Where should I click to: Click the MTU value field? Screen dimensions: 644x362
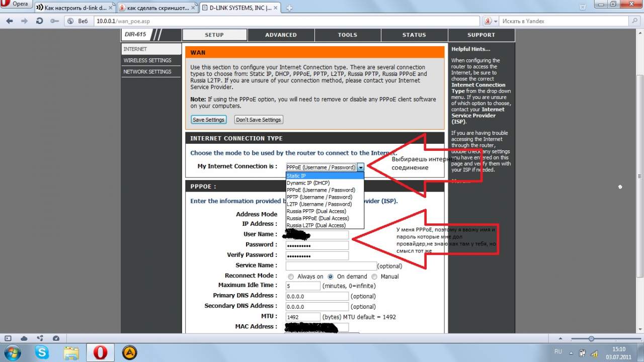303,317
